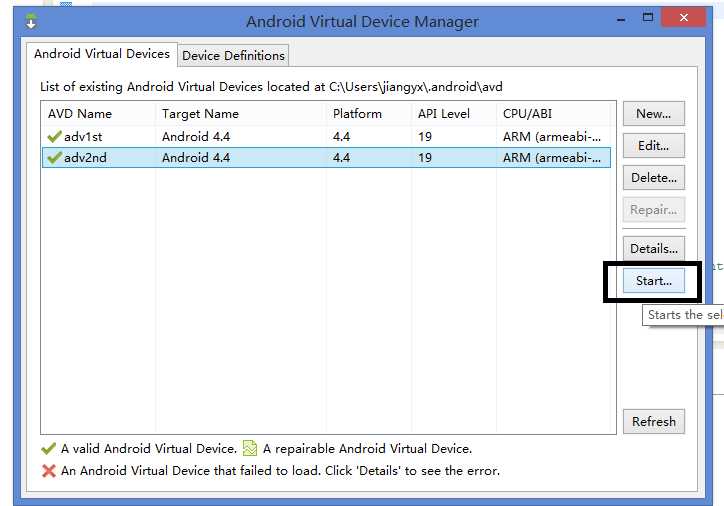Screen dimensions: 724x506
Task: Sort by the AVD Name column header
Action: tap(98, 114)
